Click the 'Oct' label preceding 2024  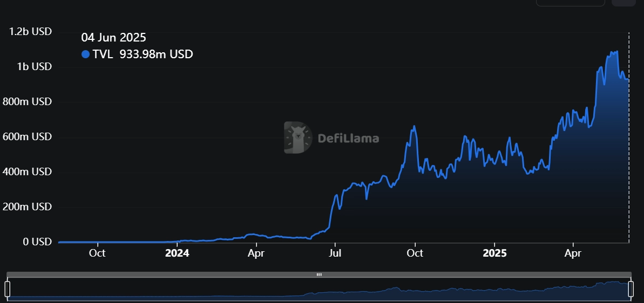click(x=97, y=253)
